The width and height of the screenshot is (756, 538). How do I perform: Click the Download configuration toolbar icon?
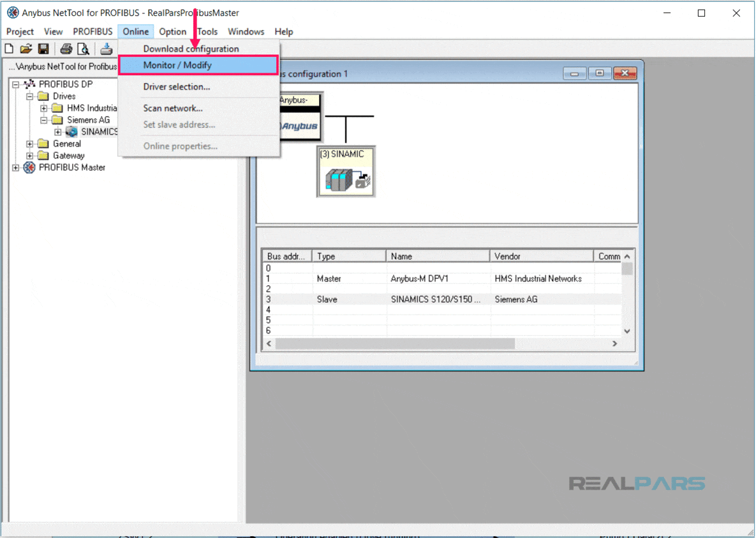click(106, 49)
